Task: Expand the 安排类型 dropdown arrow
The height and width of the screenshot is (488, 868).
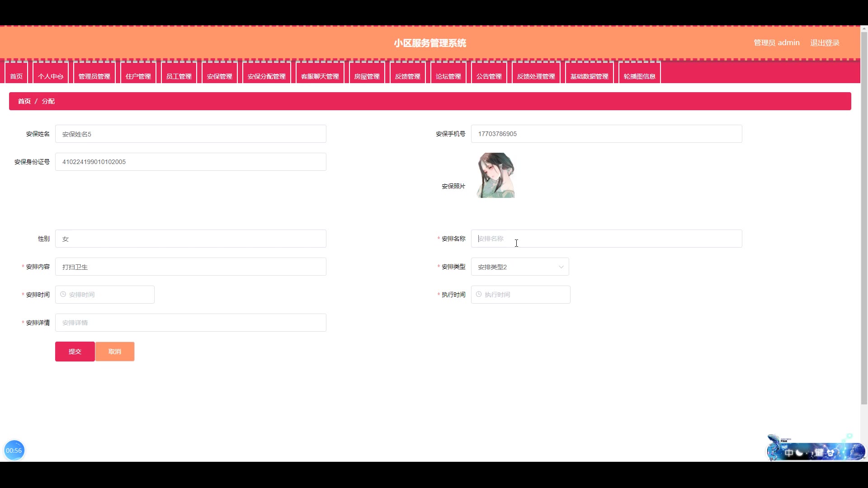Action: [x=561, y=267]
